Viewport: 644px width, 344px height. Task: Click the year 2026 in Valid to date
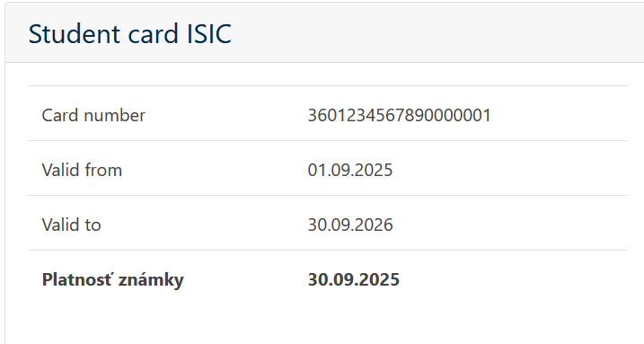(373, 225)
